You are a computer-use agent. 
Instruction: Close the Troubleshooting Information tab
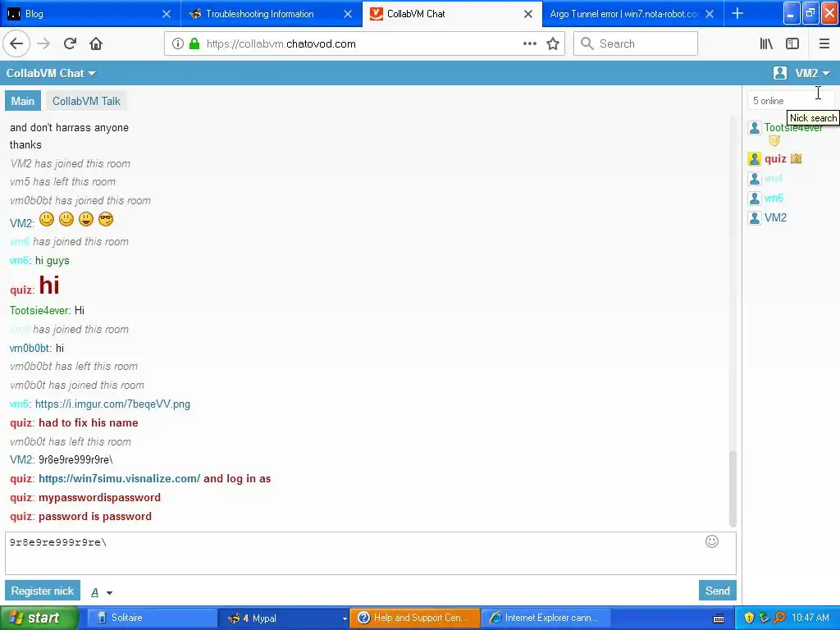pyautogui.click(x=348, y=14)
